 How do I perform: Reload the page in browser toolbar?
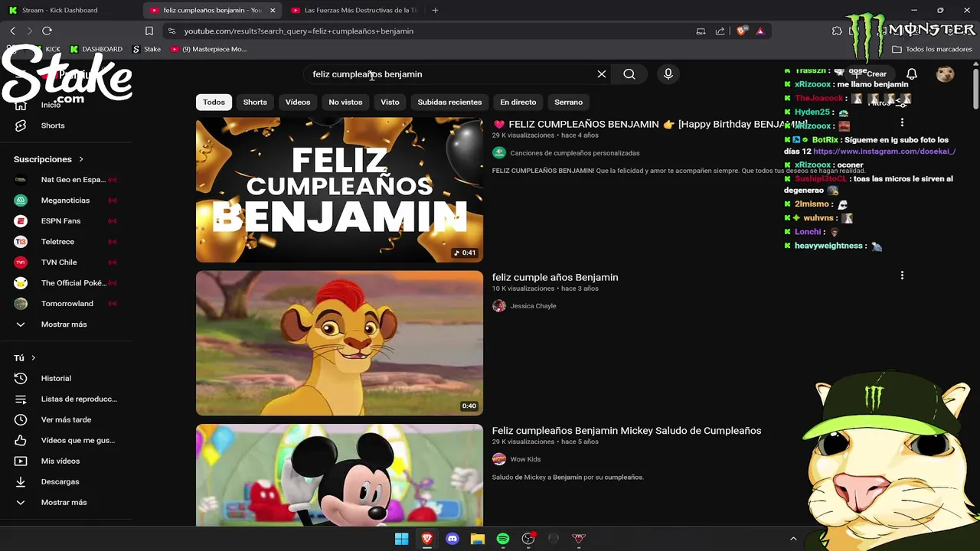point(47,31)
